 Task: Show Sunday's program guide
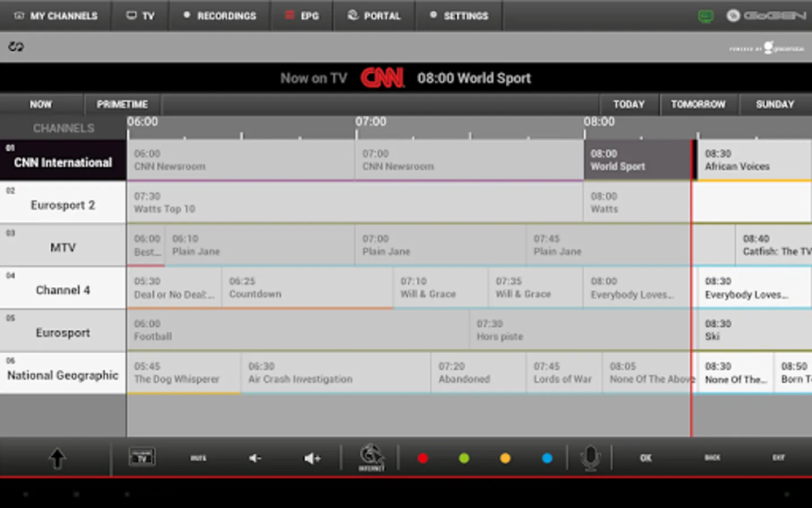point(775,104)
